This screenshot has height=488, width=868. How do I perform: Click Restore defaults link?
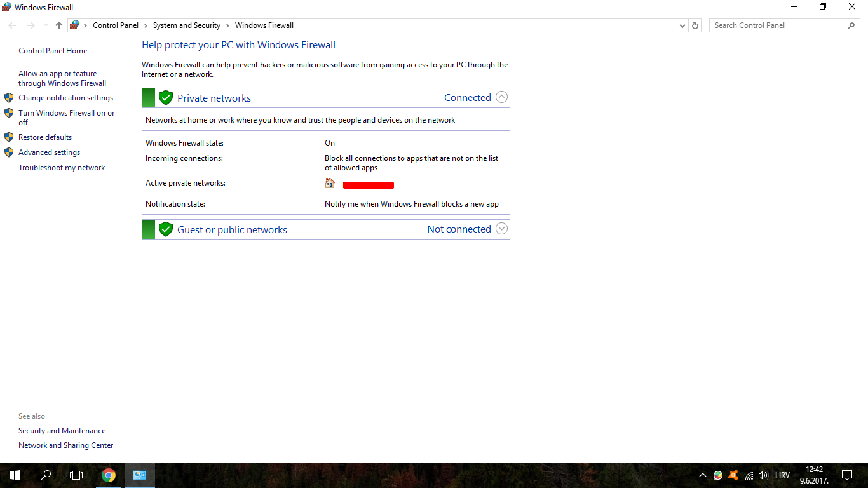coord(45,137)
